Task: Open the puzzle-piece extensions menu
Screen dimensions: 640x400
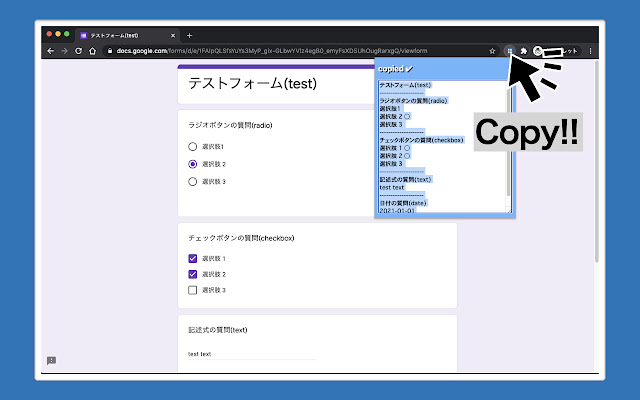Action: [524, 51]
